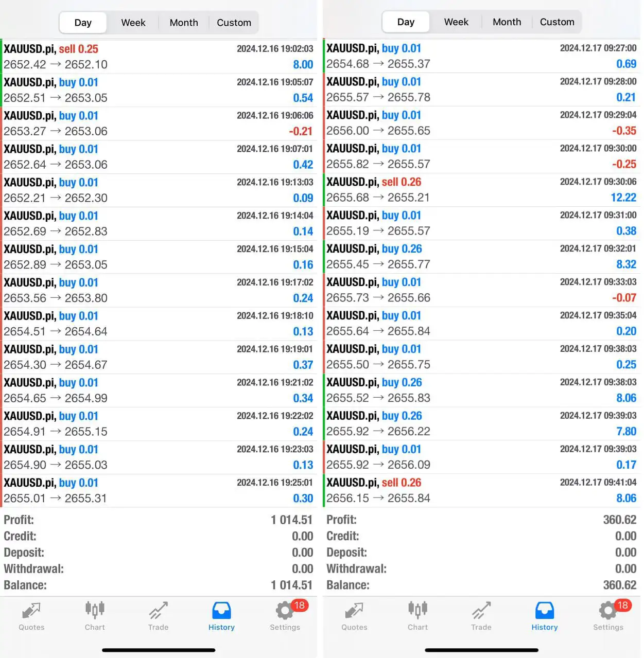Select the trade with -0.07 loss
Screen dimensions: 644x658
point(481,290)
